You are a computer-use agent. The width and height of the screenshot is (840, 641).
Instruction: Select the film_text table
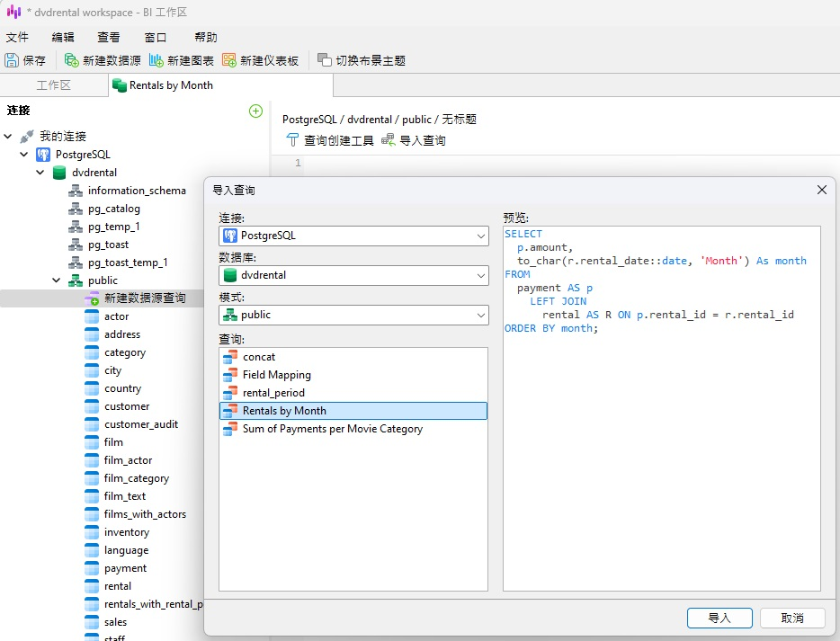125,496
